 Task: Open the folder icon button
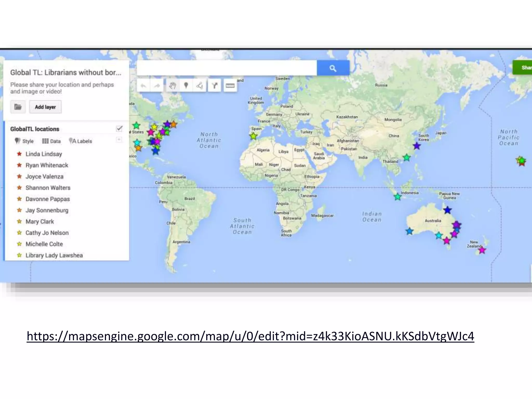click(x=18, y=107)
